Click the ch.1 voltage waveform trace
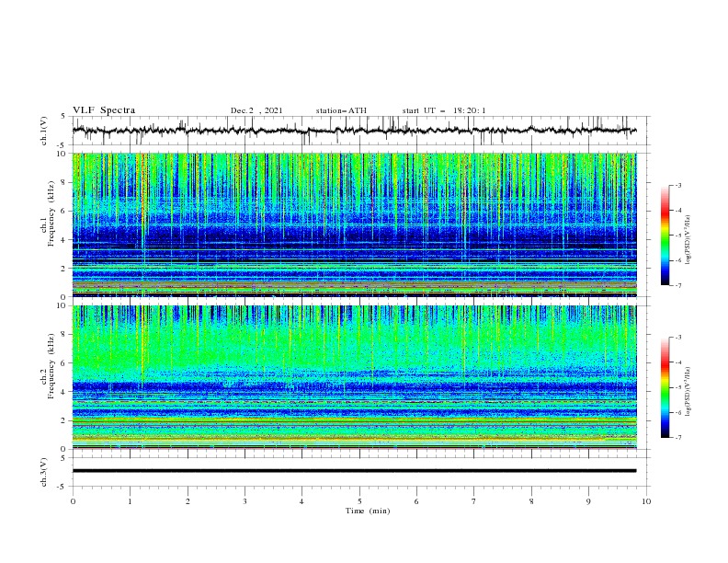728x563 pixels. [354, 131]
